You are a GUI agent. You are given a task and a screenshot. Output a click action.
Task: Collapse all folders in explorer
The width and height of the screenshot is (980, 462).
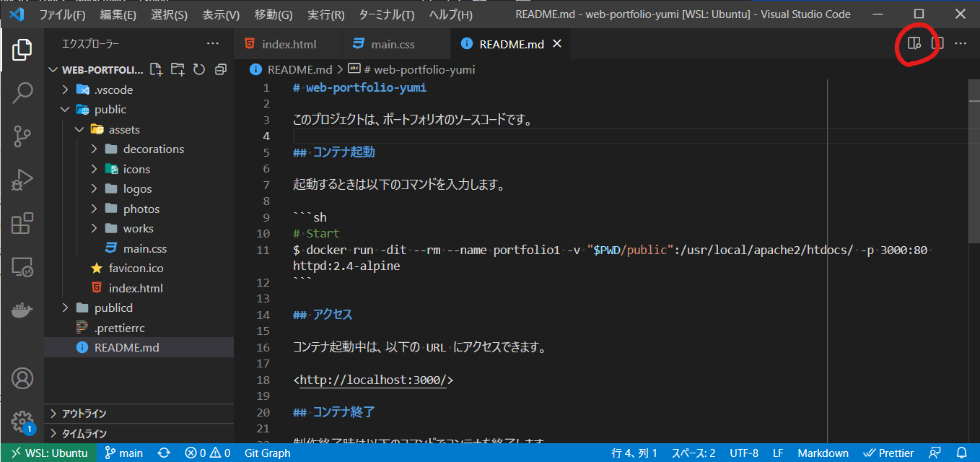(221, 69)
